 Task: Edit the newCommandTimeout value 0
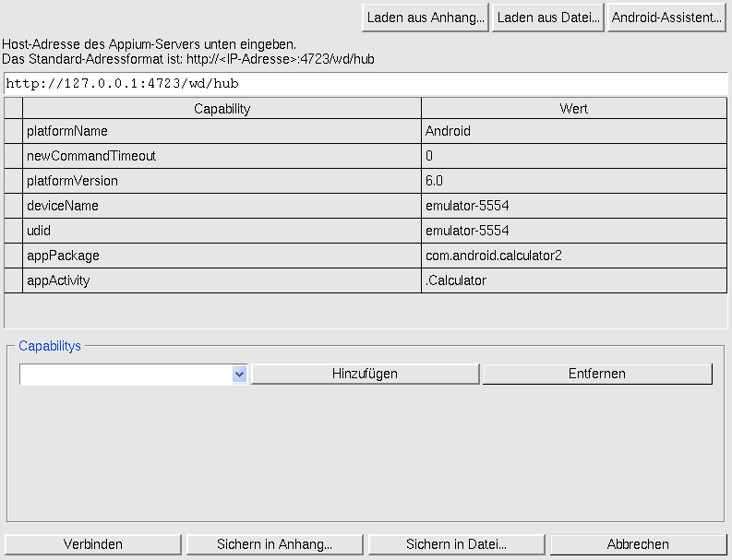[573, 156]
